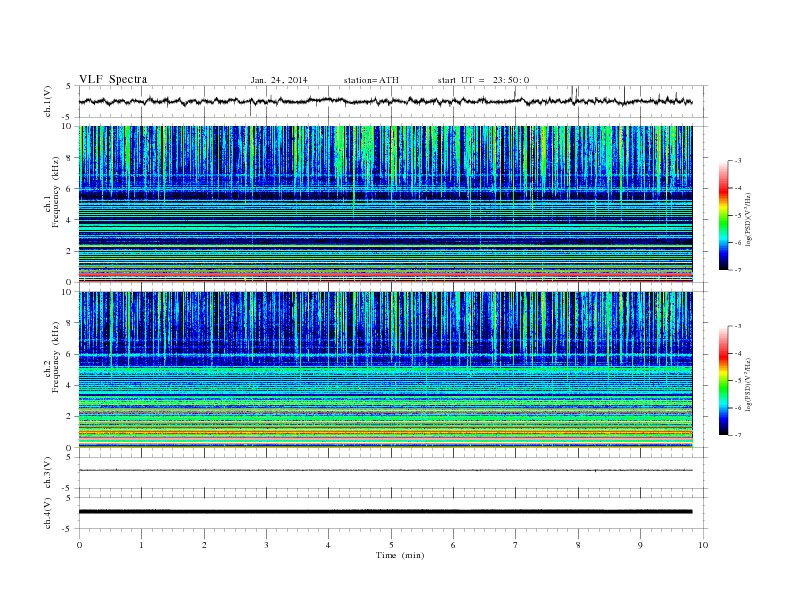This screenshot has height=612, width=792.
Task: Click time axis tick label "4"
Action: 328,545
